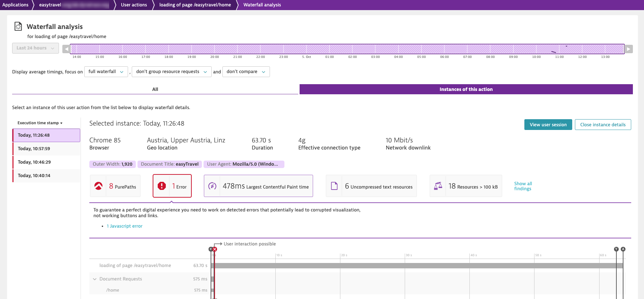Click Close instance details button

tap(603, 125)
